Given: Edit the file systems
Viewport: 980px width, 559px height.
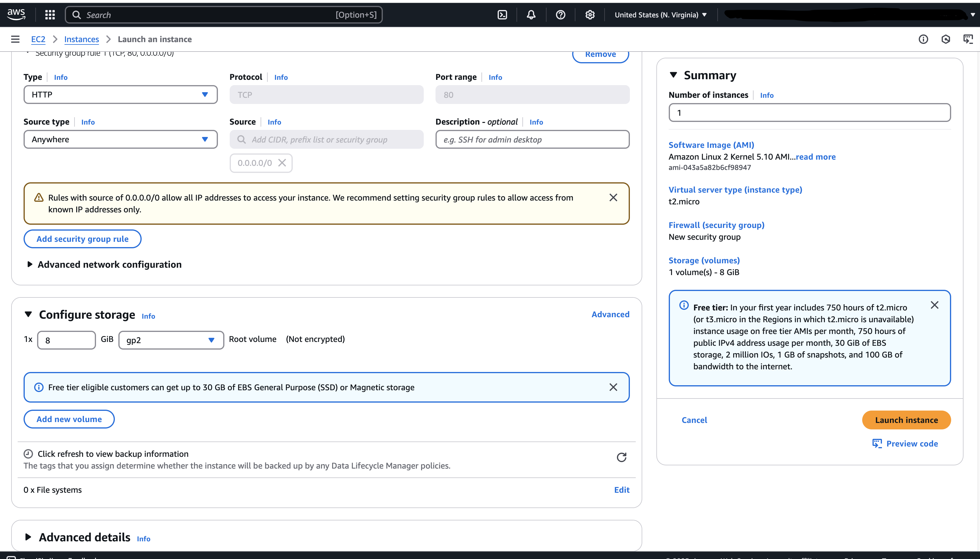Looking at the screenshot, I should tap(622, 489).
